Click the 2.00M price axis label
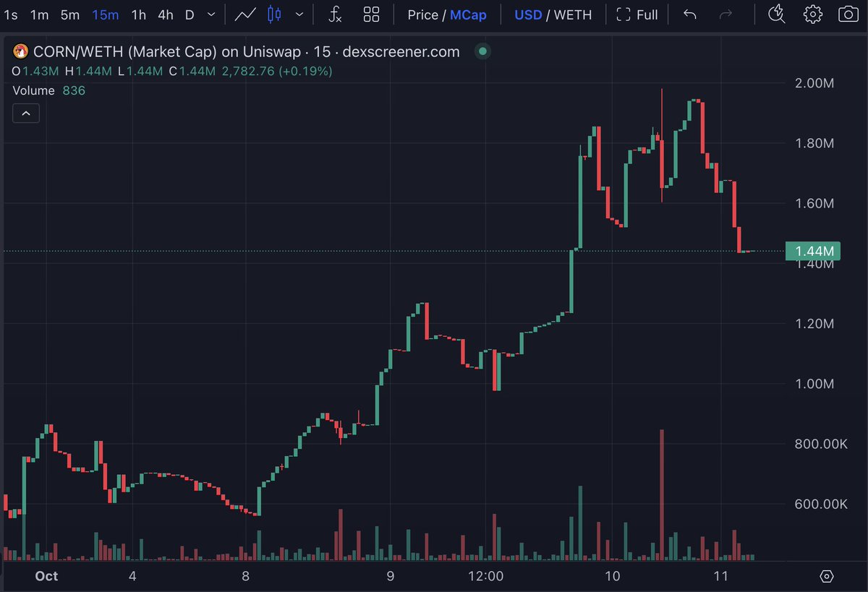The image size is (868, 592). coord(814,83)
